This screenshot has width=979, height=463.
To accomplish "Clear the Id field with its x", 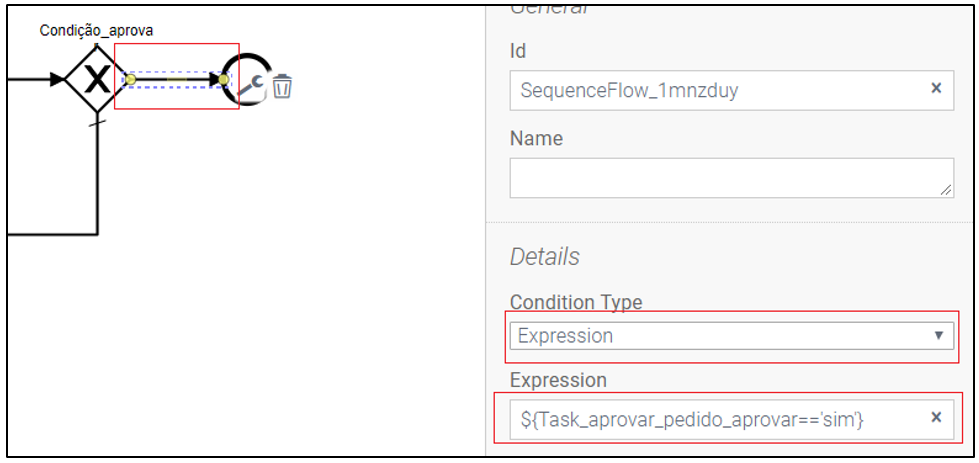I will [x=936, y=89].
